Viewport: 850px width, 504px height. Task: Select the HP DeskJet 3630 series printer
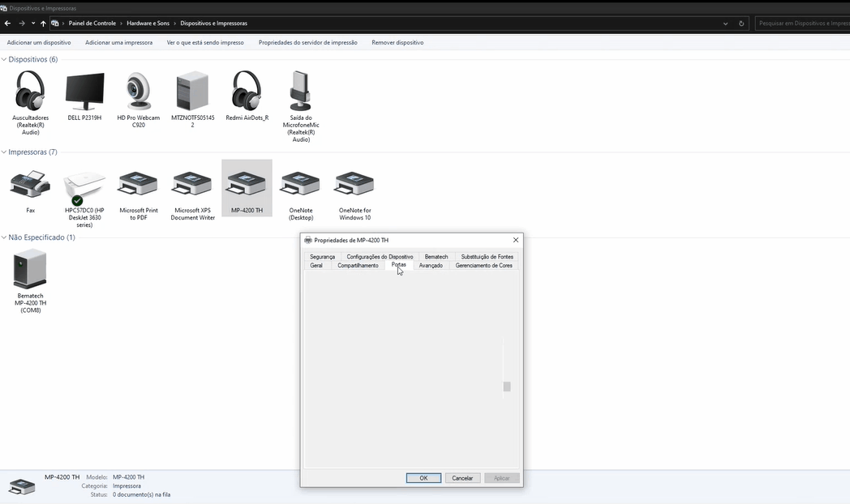pos(84,186)
